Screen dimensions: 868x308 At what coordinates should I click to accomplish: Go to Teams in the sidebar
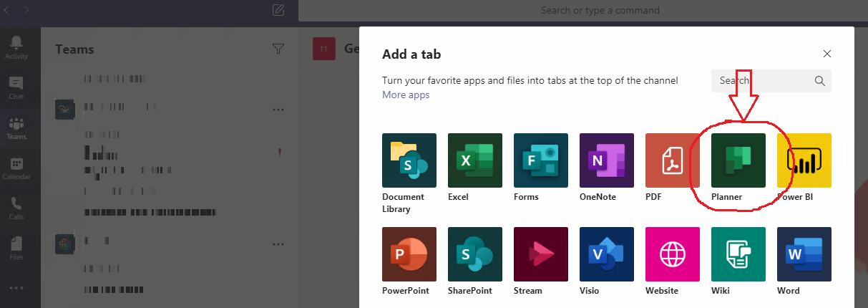(x=16, y=127)
